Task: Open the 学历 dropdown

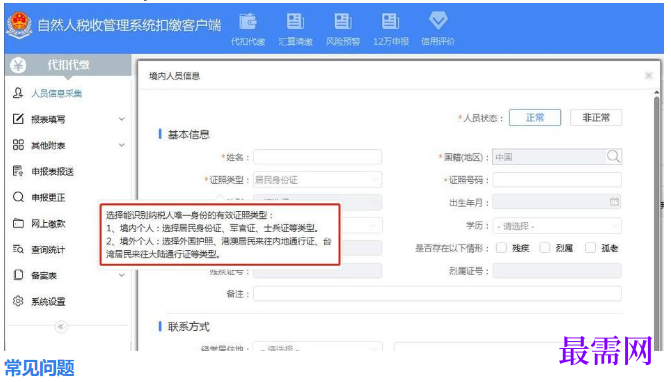Action: point(557,226)
